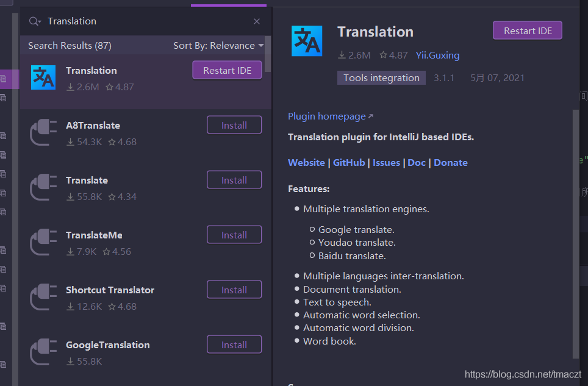
Task: Click the Tools integration tag
Action: [381, 78]
